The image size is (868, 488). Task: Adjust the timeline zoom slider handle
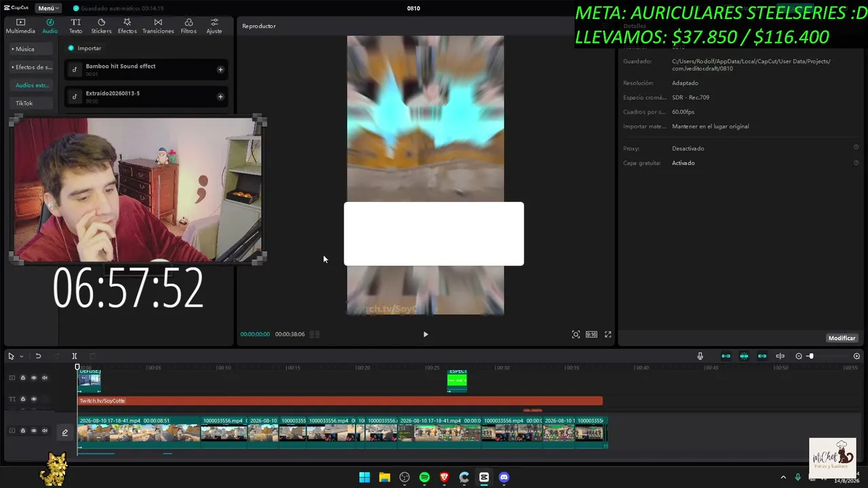click(x=810, y=356)
